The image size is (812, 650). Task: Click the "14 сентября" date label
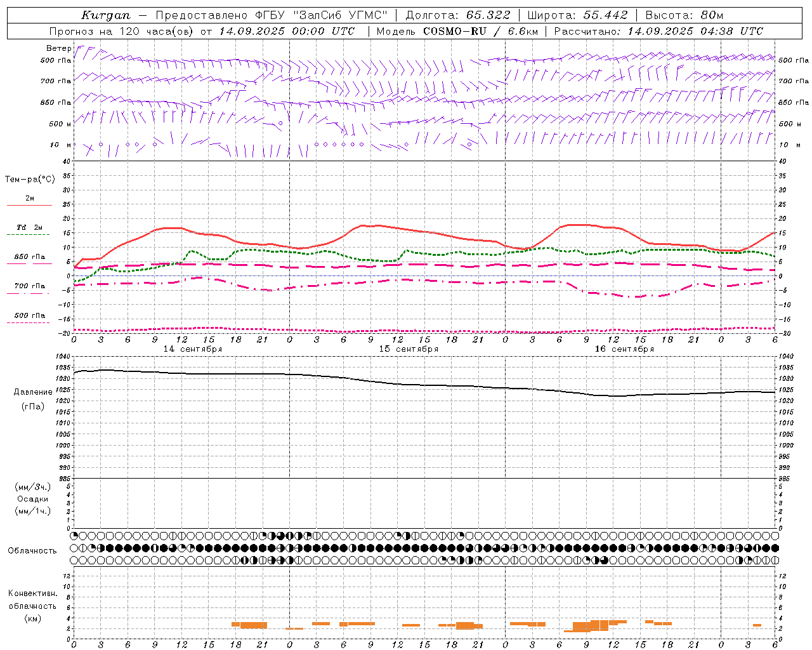click(x=192, y=349)
